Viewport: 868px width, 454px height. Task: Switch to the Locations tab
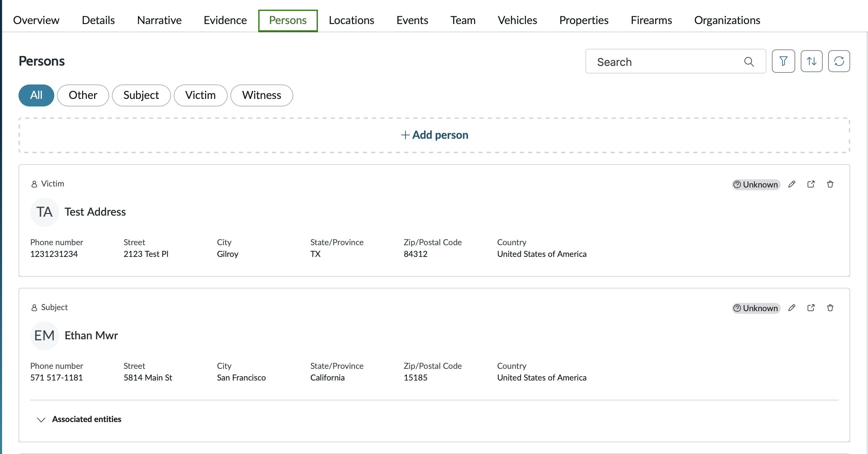[351, 20]
